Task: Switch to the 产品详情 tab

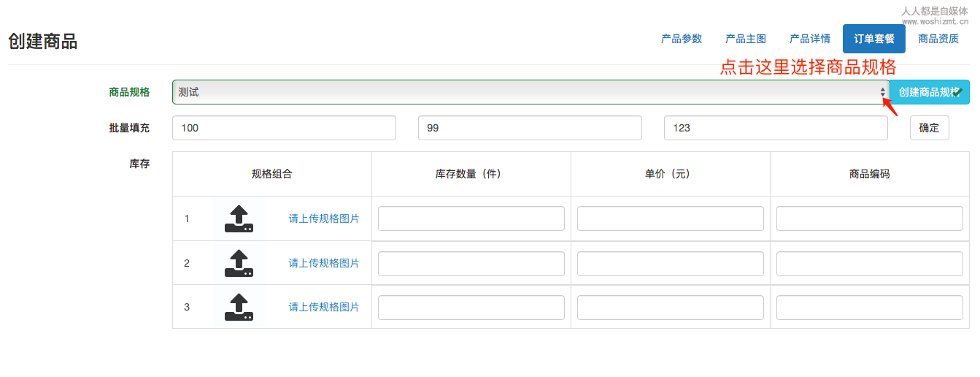Action: click(x=810, y=39)
